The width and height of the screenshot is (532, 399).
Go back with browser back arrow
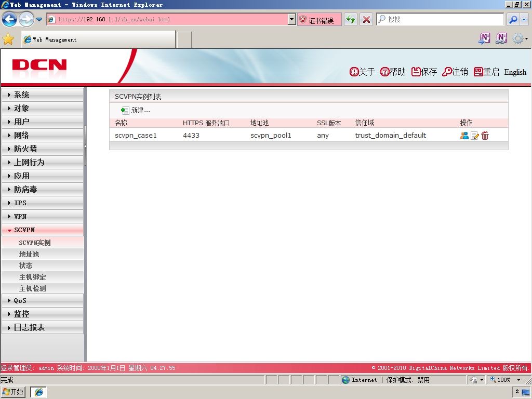[9, 19]
